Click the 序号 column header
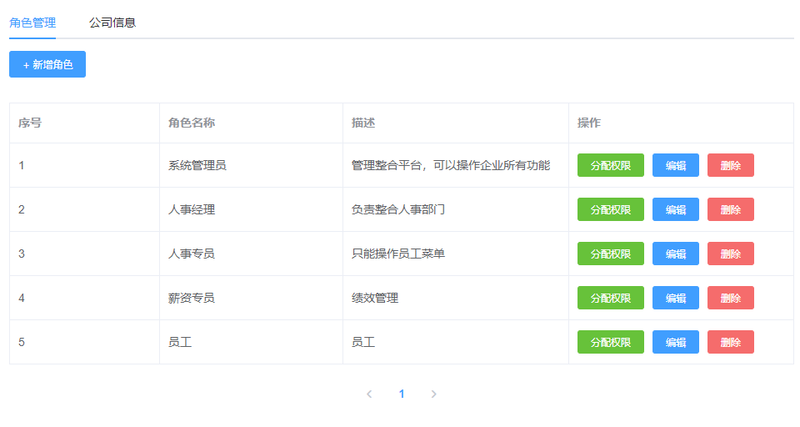 point(84,123)
